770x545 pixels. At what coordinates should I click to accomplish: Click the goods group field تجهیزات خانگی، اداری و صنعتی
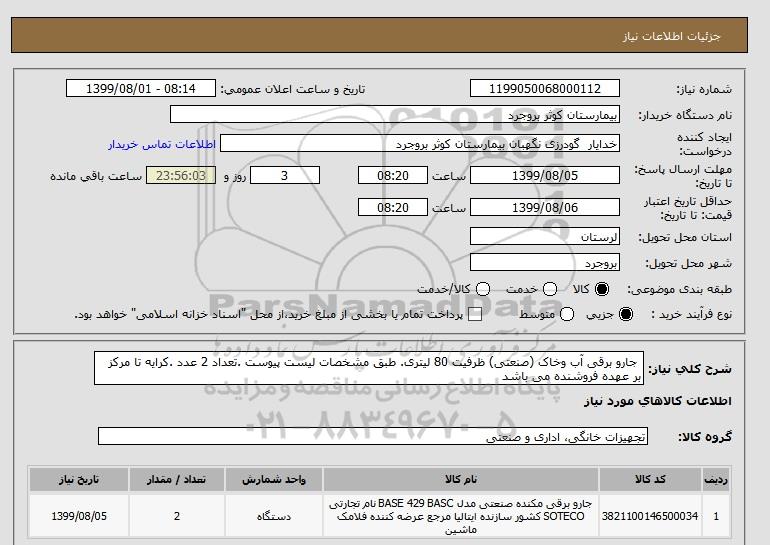[373, 436]
